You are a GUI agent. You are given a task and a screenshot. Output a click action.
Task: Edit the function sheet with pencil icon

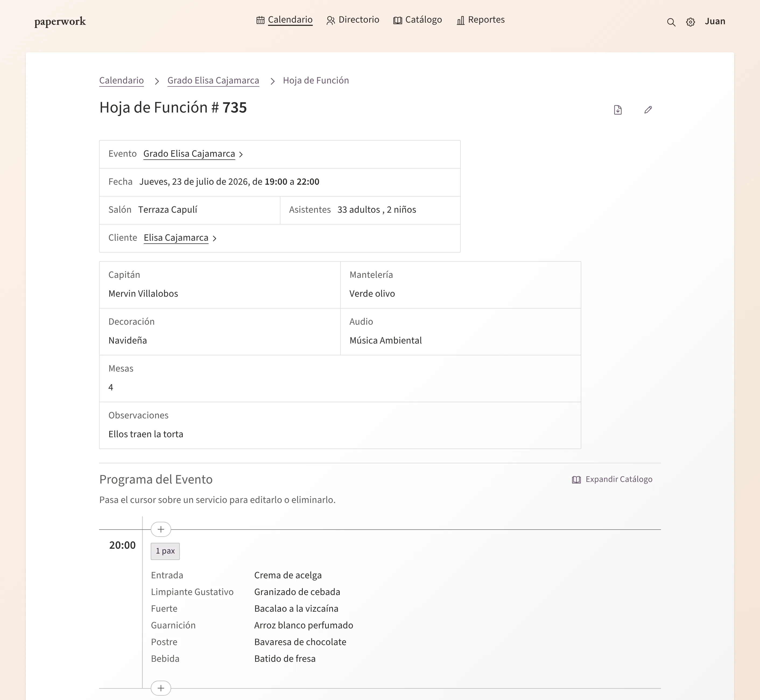[648, 110]
